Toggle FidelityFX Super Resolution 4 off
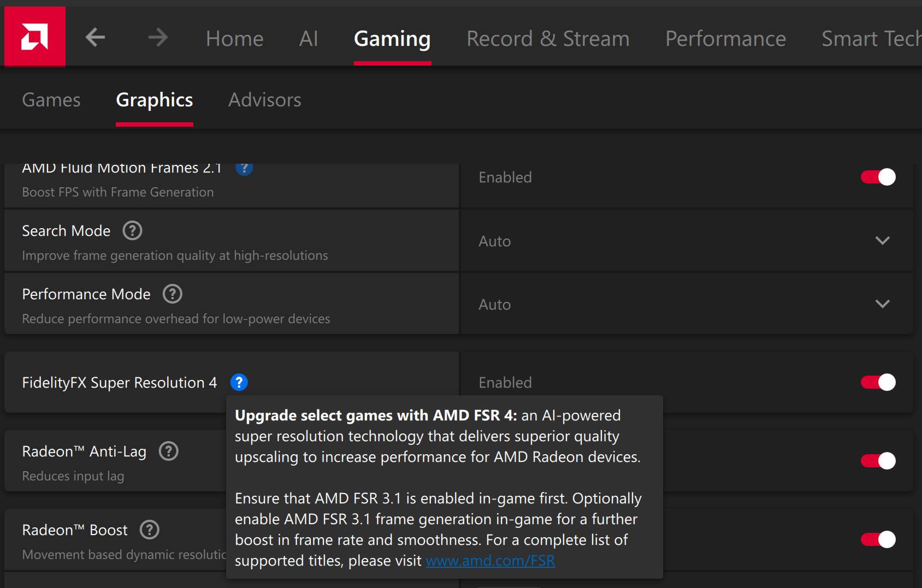The width and height of the screenshot is (922, 588). click(x=878, y=382)
